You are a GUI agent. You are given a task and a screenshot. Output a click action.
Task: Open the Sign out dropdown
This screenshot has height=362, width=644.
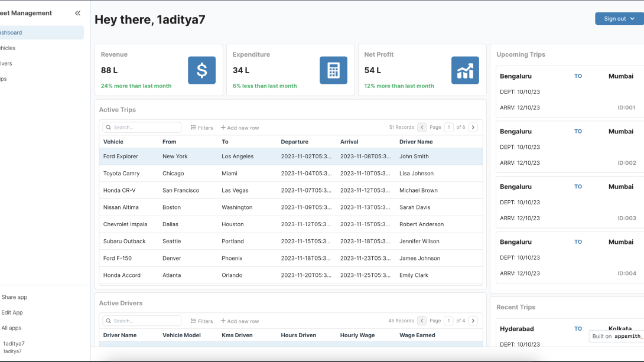(x=619, y=18)
